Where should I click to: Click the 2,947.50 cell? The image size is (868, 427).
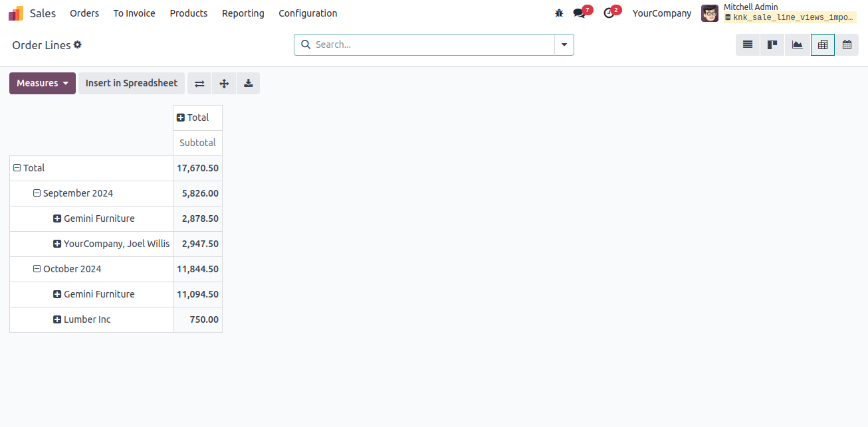[x=197, y=244]
